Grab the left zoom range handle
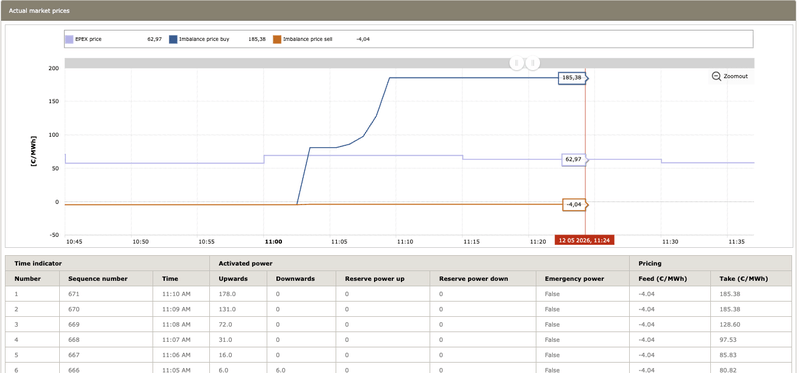The width and height of the screenshot is (800, 373). point(516,63)
